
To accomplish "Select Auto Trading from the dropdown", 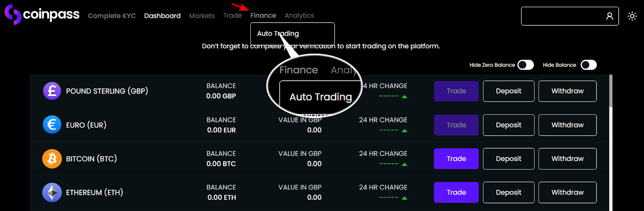I will (x=278, y=33).
